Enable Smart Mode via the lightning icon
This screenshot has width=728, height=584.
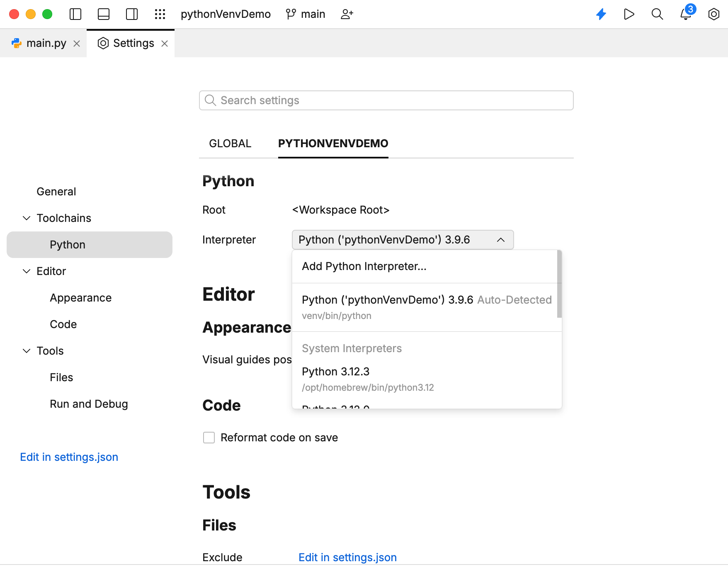(601, 14)
